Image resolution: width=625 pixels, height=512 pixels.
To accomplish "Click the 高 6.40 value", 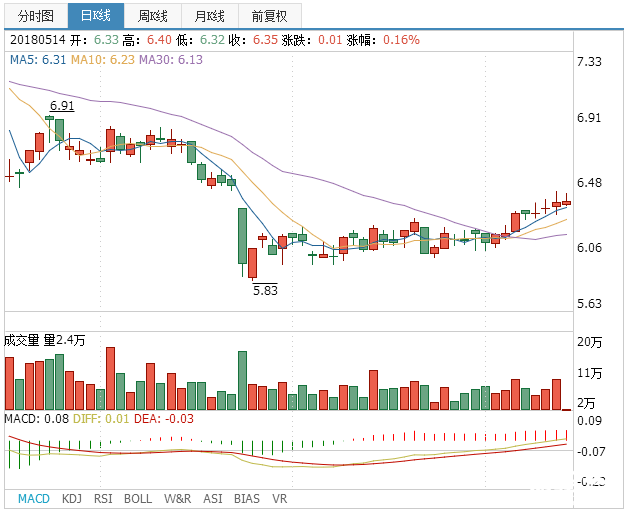I will (x=159, y=40).
